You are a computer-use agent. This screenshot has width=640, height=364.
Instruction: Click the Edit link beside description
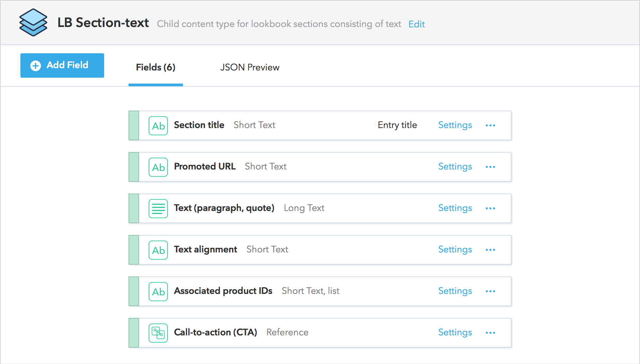(x=416, y=24)
